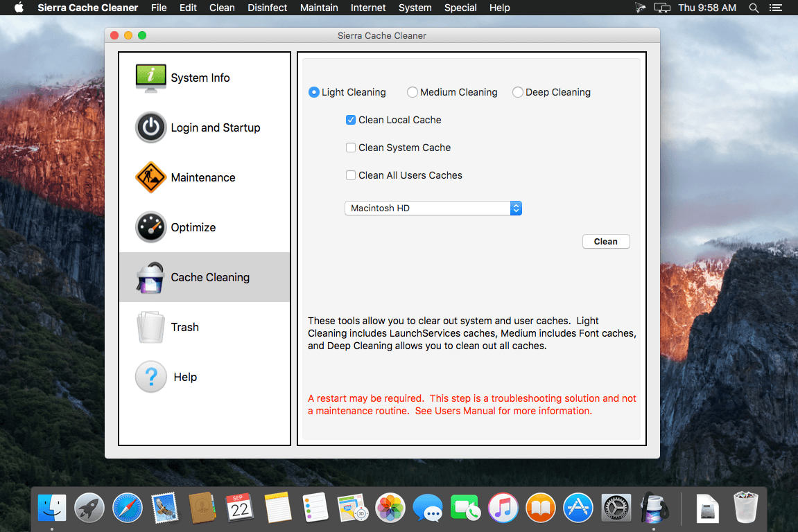798x532 pixels.
Task: Open the Dock Trash can
Action: click(745, 507)
